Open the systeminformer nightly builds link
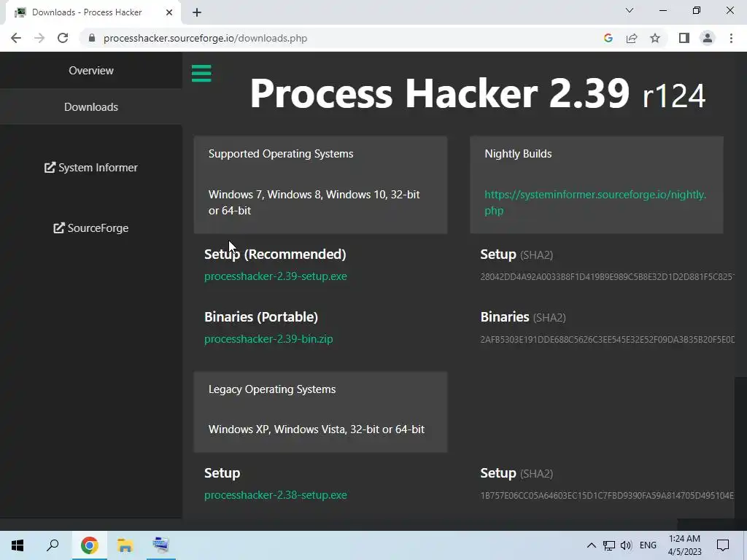The image size is (747, 560). (595, 203)
